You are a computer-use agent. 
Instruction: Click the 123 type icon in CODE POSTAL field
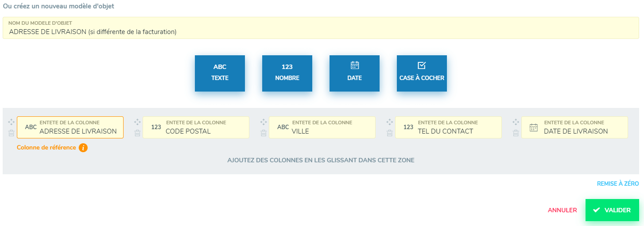[156, 127]
